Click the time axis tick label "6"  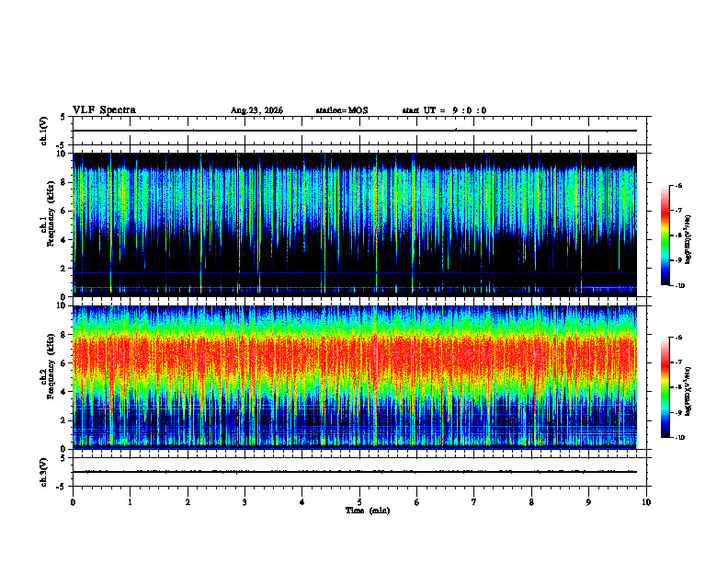pyautogui.click(x=417, y=502)
